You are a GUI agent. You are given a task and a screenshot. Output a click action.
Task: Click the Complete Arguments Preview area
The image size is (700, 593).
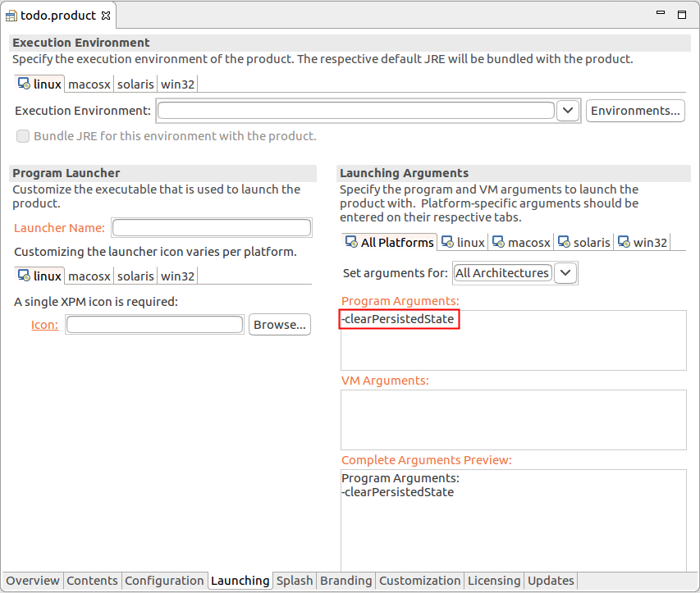click(514, 520)
